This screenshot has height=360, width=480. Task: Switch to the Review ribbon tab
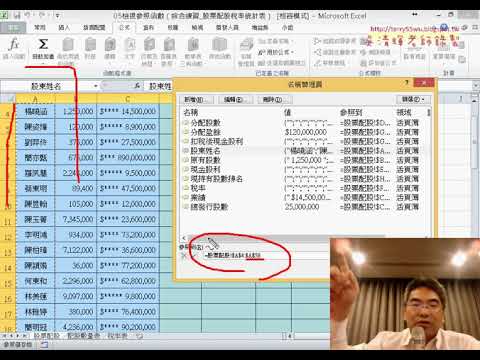(173, 27)
